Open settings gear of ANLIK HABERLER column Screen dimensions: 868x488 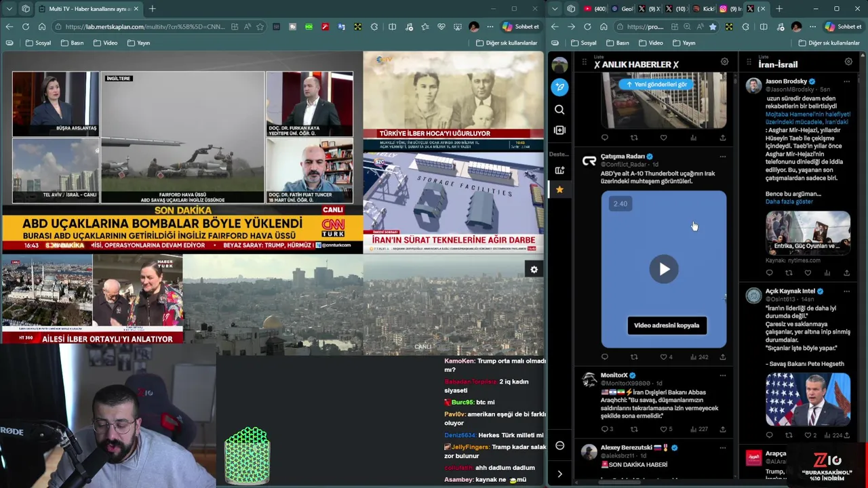[x=724, y=62]
